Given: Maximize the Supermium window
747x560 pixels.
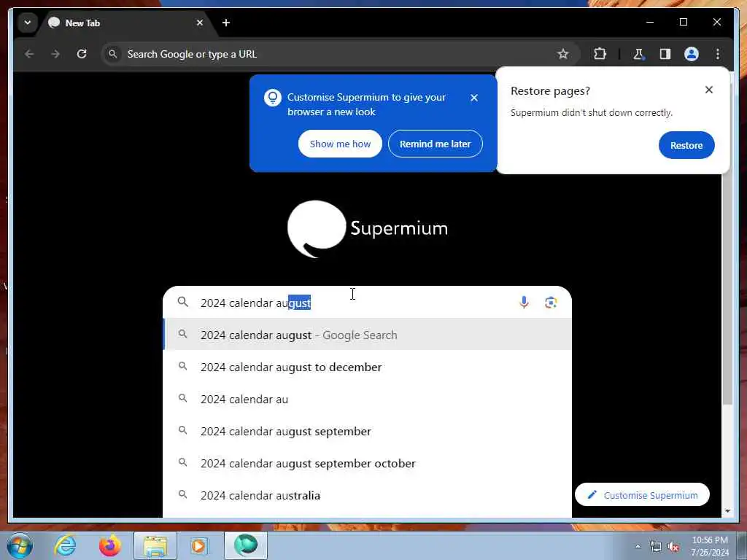Looking at the screenshot, I should click(683, 23).
